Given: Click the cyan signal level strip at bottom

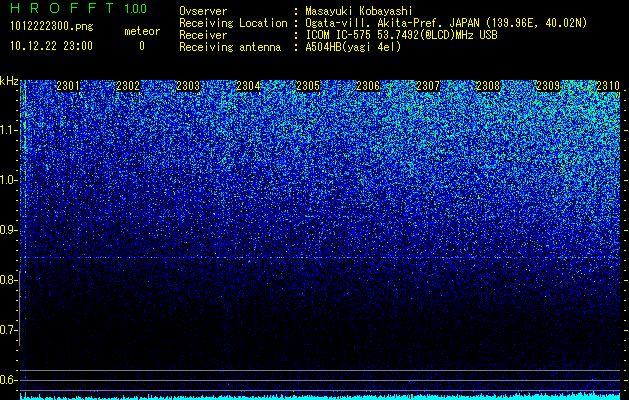Looking at the screenshot, I should [321, 397].
